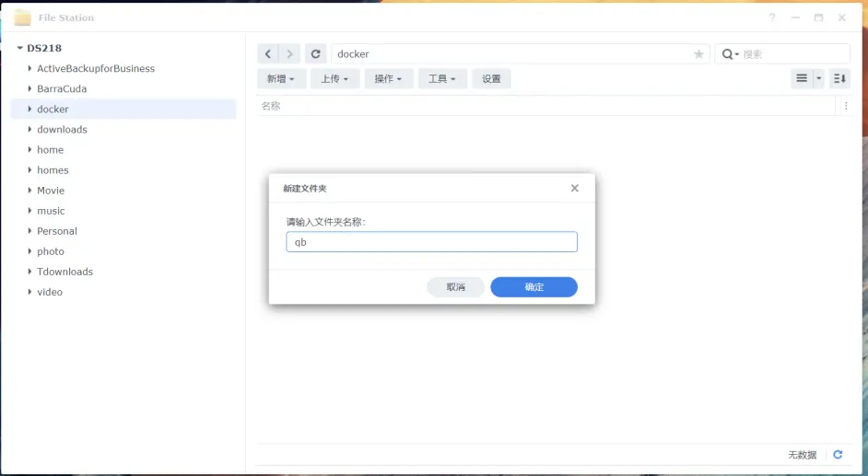This screenshot has height=476, width=868.
Task: Click the folder name input field
Action: click(432, 241)
